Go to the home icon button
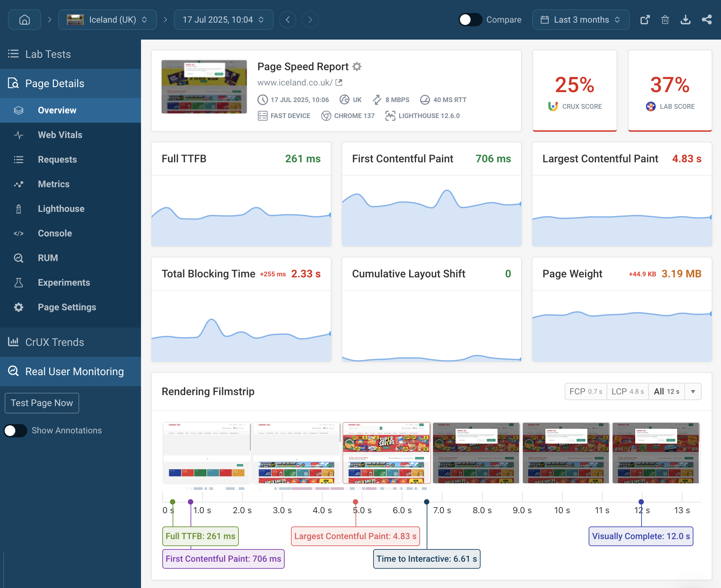The image size is (721, 588). [24, 20]
